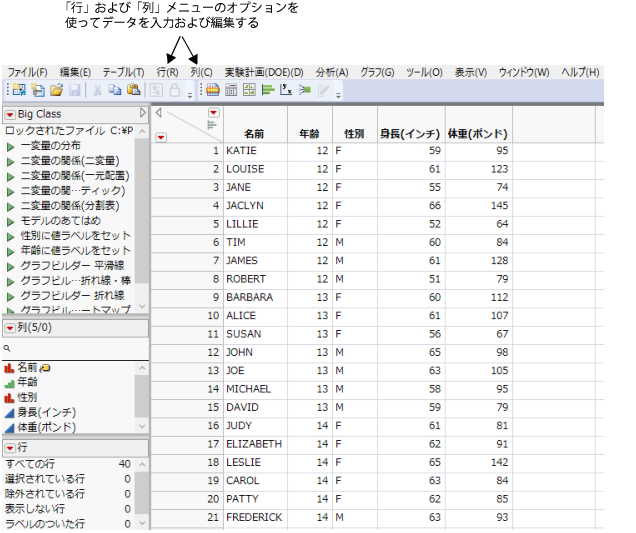Viewport: 636px width, 533px height.
Task: Click the 年齢 ordinal modeling type icon
Action: pyautogui.click(x=10, y=382)
